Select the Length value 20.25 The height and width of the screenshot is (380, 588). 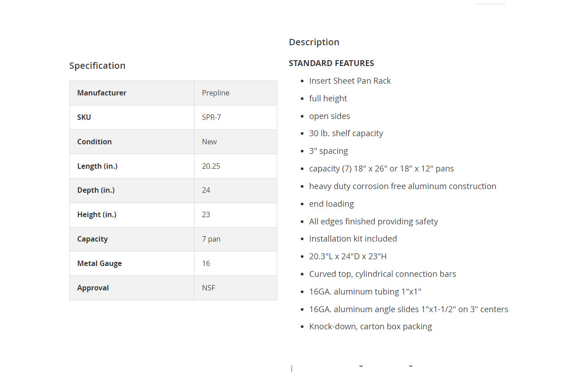point(211,166)
